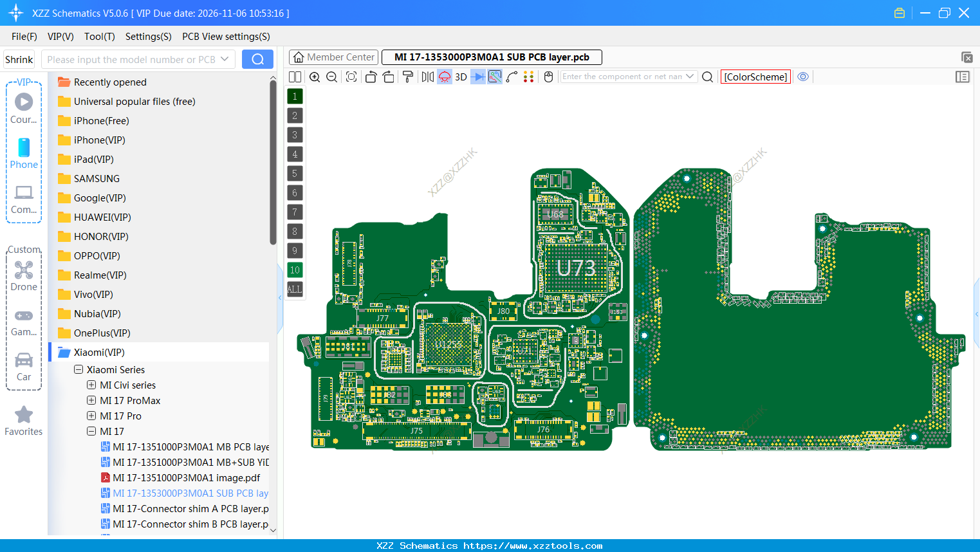The width and height of the screenshot is (980, 552).
Task: Collapse the Xiaomi Series tree node
Action: point(79,369)
